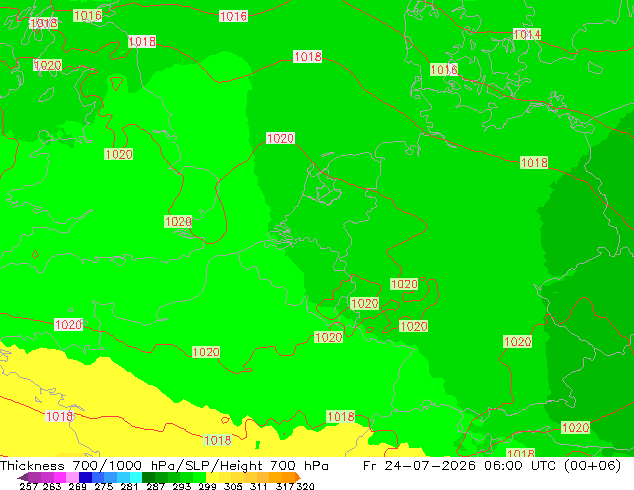Screen dimensions: 634x490
Task: Pick the bright magenta legend swatch
Action: (x=60, y=477)
